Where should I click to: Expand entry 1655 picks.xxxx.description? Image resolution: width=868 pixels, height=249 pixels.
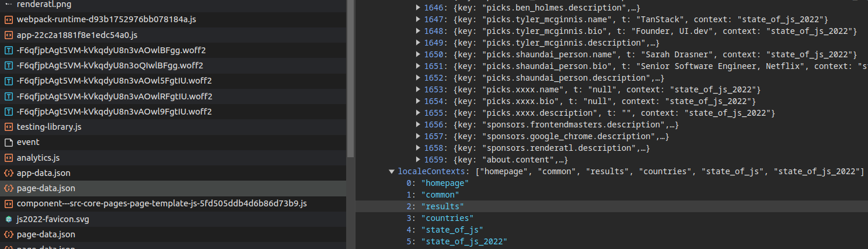[x=418, y=113]
